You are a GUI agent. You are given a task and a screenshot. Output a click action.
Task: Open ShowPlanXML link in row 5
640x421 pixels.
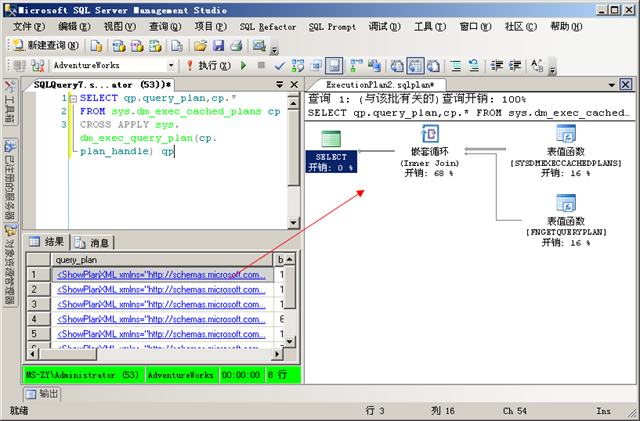coord(162,334)
